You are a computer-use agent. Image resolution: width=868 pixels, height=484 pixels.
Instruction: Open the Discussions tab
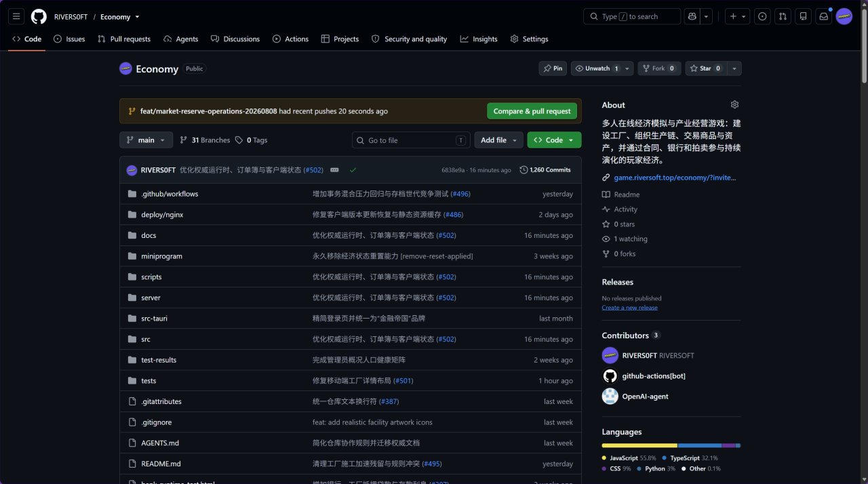pyautogui.click(x=235, y=39)
